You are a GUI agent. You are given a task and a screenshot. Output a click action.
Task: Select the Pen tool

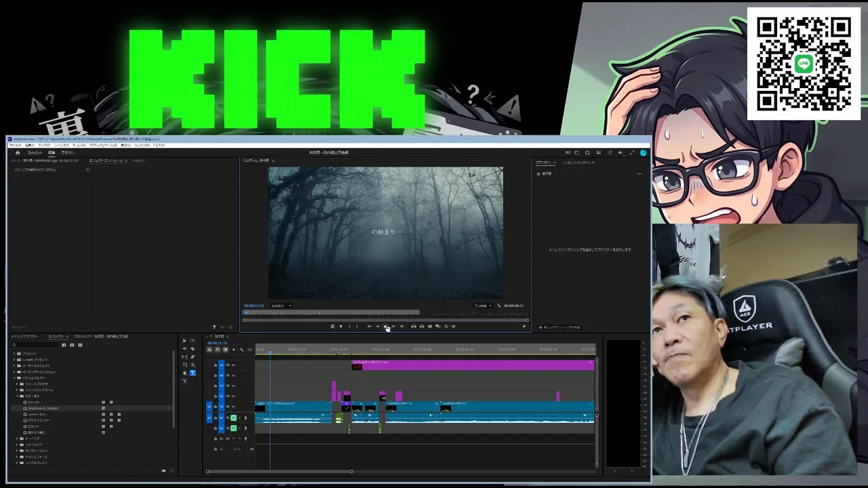(x=193, y=357)
